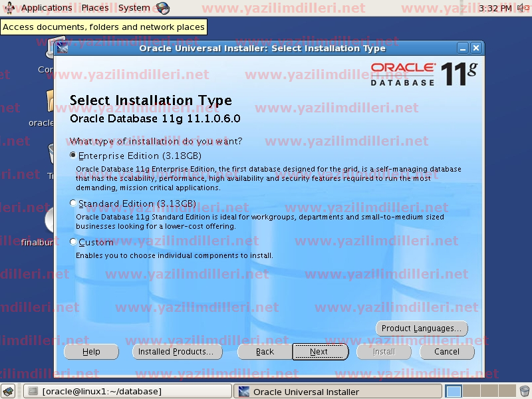Click the clock showing 3:32 PM
This screenshot has width=532, height=399.
point(495,8)
